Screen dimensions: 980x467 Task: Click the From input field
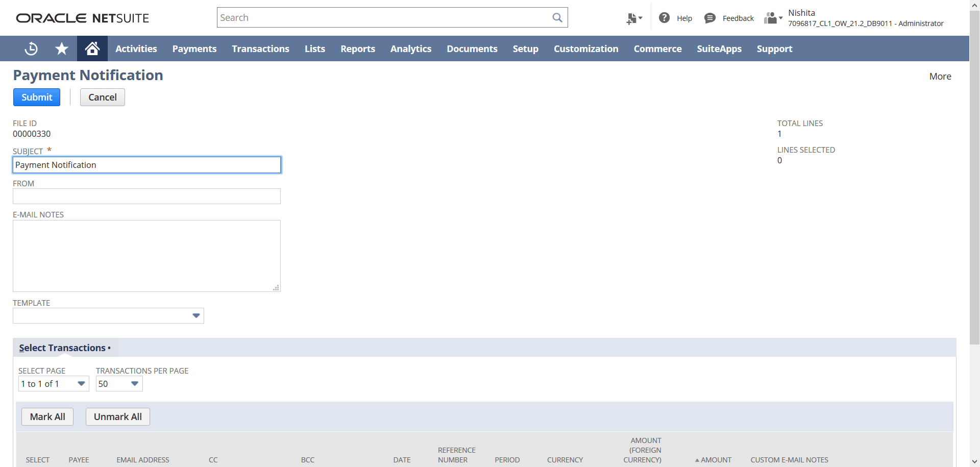click(146, 196)
